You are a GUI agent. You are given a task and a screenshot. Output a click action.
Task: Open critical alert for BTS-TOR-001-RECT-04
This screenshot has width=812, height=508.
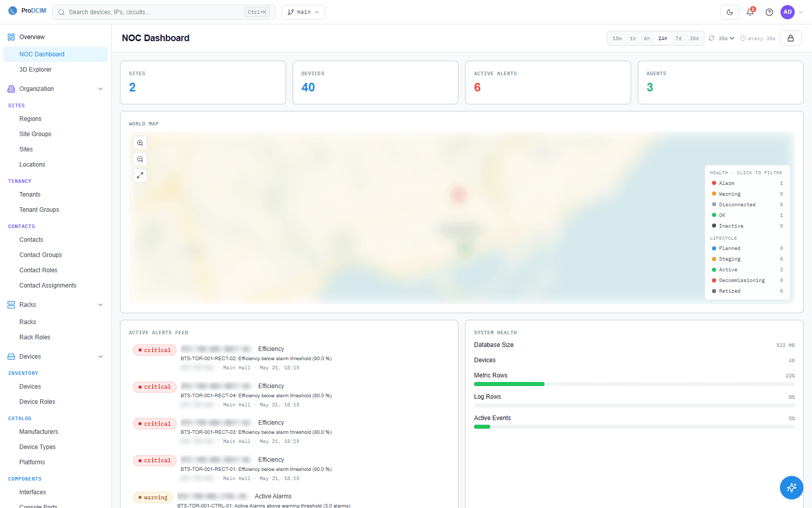pyautogui.click(x=289, y=395)
